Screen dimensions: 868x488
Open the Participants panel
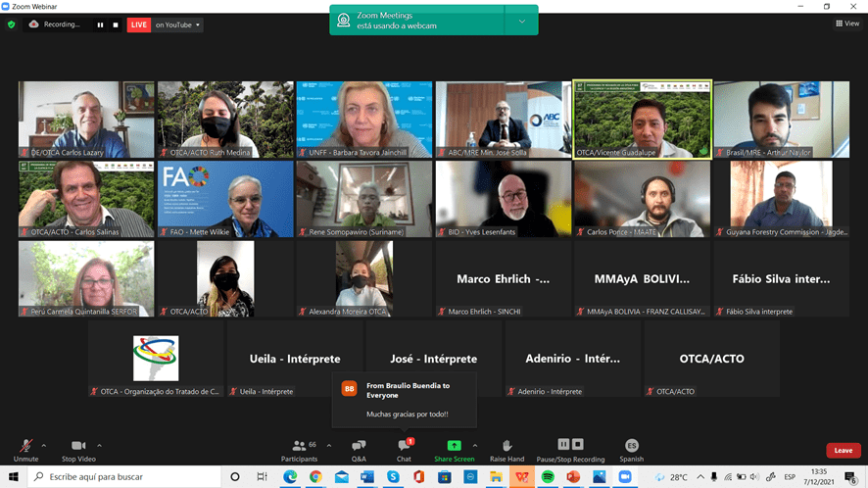tap(299, 450)
